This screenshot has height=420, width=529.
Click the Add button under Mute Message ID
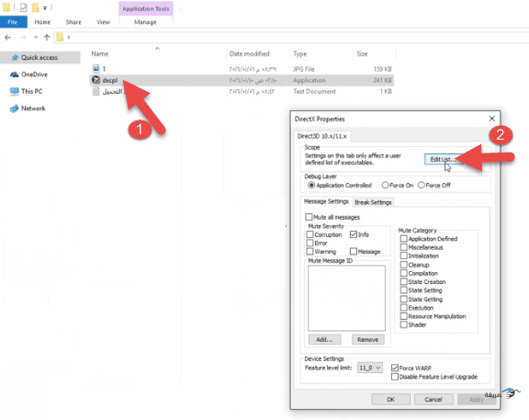[324, 339]
